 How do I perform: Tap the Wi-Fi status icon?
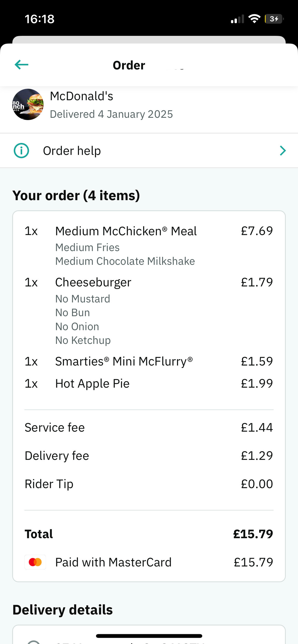coord(254,19)
